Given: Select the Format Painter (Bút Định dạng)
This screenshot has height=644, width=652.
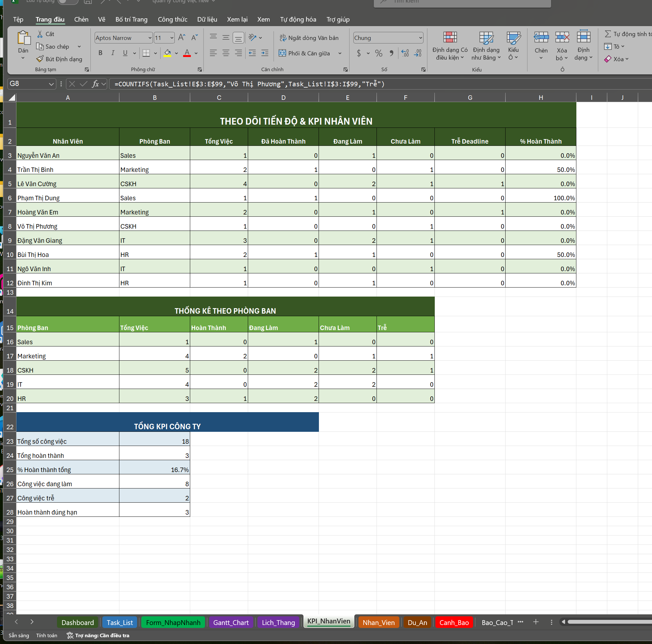Looking at the screenshot, I should 60,59.
